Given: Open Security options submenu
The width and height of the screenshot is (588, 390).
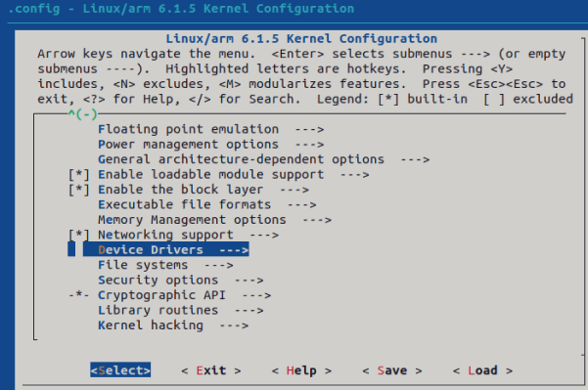Looking at the screenshot, I should (181, 281).
